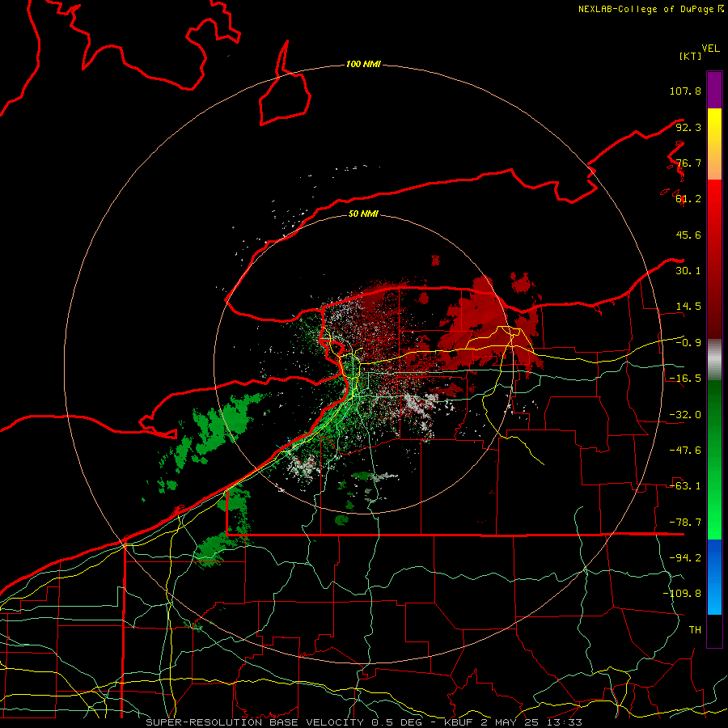Click the 107.8 velocity scale value
The image size is (728, 728).
[685, 91]
